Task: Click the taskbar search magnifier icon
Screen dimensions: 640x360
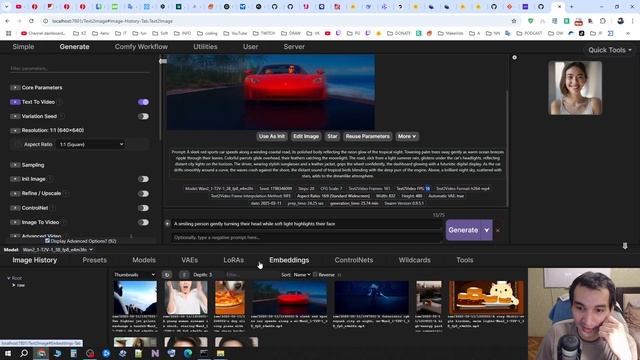Action: [24, 353]
